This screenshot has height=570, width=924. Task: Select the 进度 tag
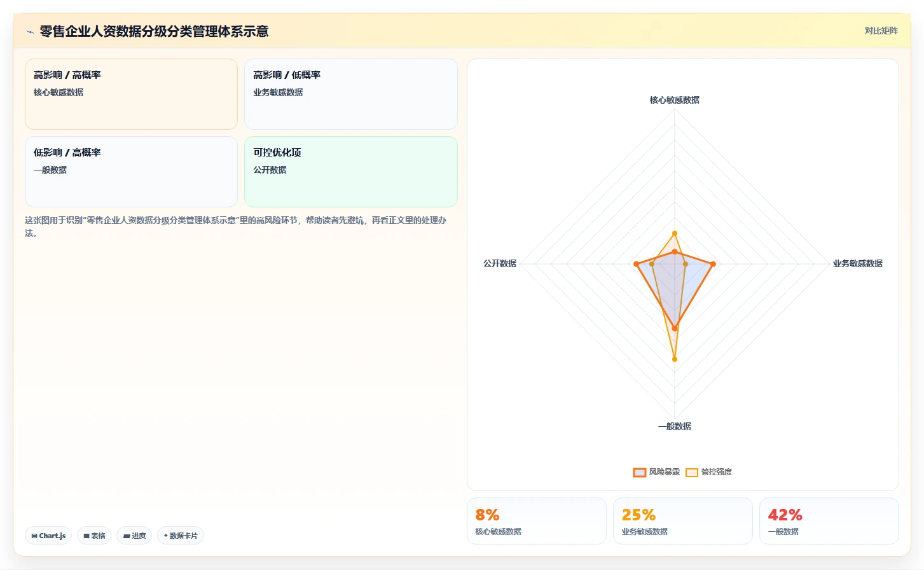click(134, 536)
